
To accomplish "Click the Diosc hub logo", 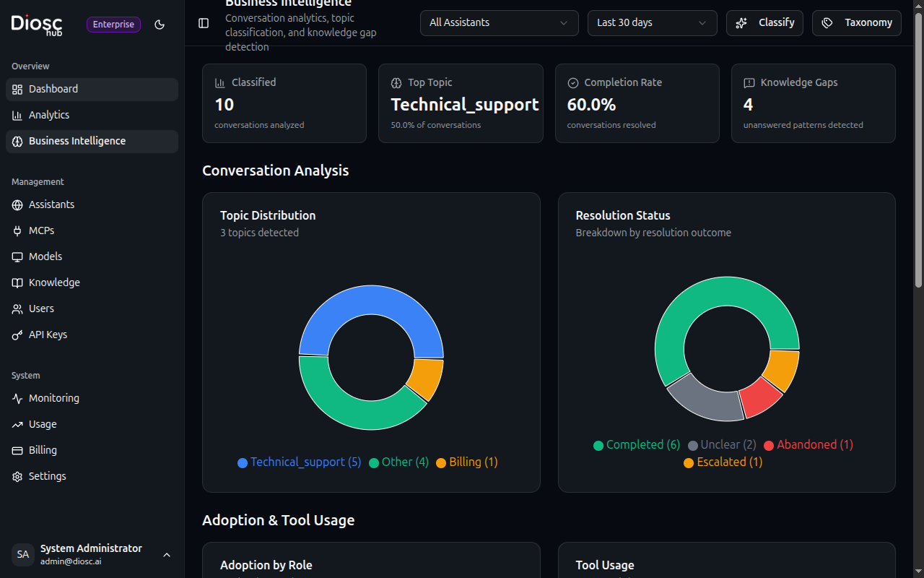I will [x=36, y=25].
